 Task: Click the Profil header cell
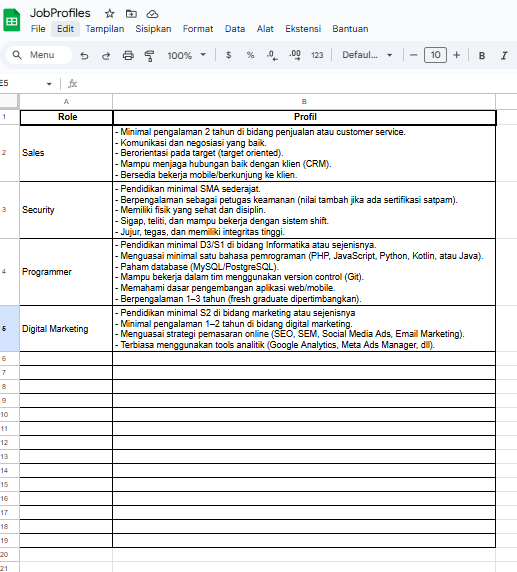click(x=305, y=117)
